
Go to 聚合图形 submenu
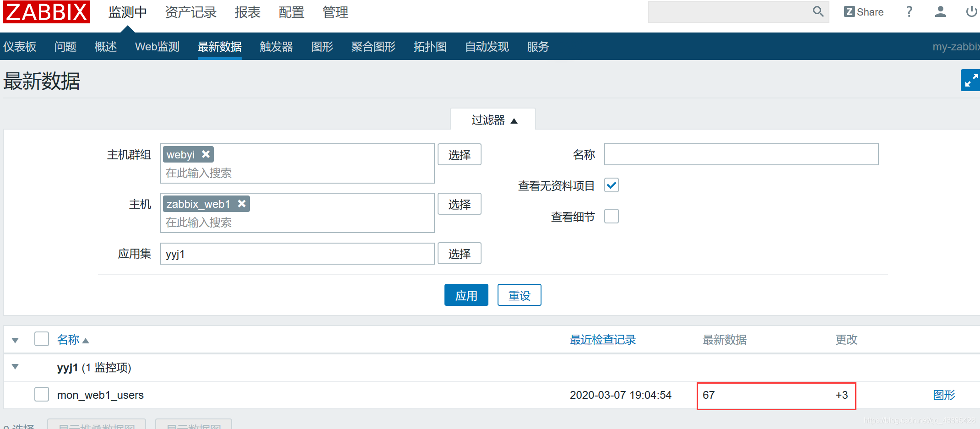click(374, 47)
